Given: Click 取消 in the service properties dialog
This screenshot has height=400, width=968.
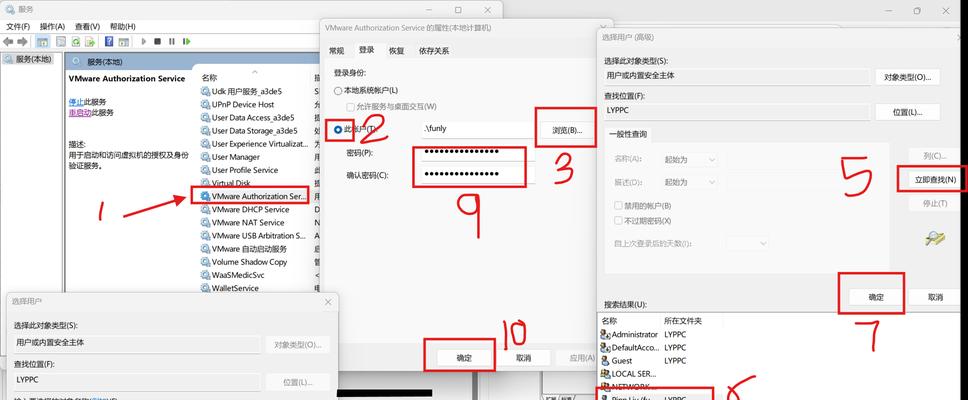Looking at the screenshot, I should 523,358.
